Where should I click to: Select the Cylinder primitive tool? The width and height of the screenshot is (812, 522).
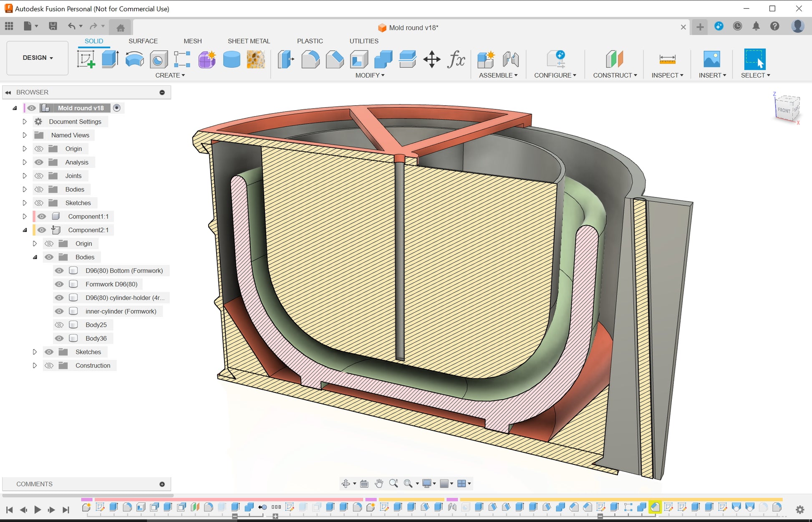232,59
